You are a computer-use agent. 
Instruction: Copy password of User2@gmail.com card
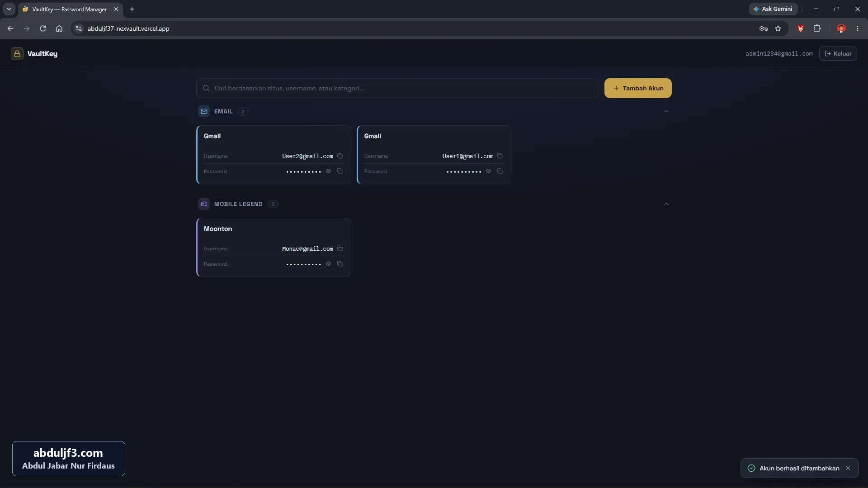point(340,171)
